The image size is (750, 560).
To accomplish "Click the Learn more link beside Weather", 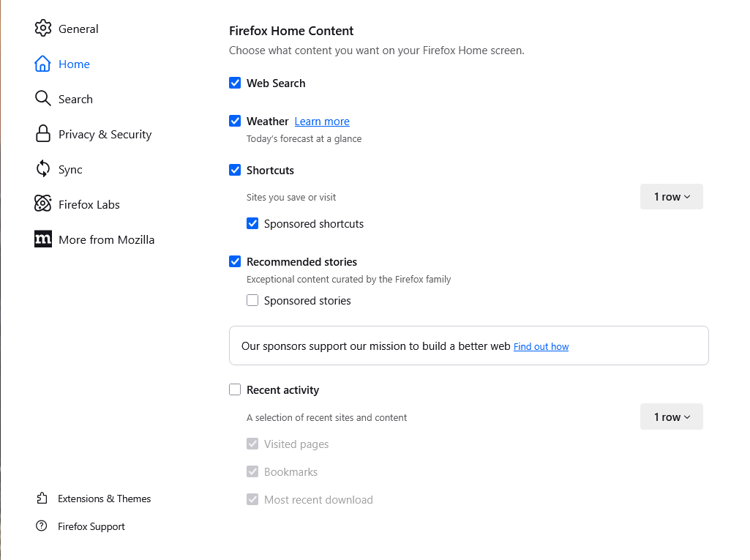I will coord(322,121).
